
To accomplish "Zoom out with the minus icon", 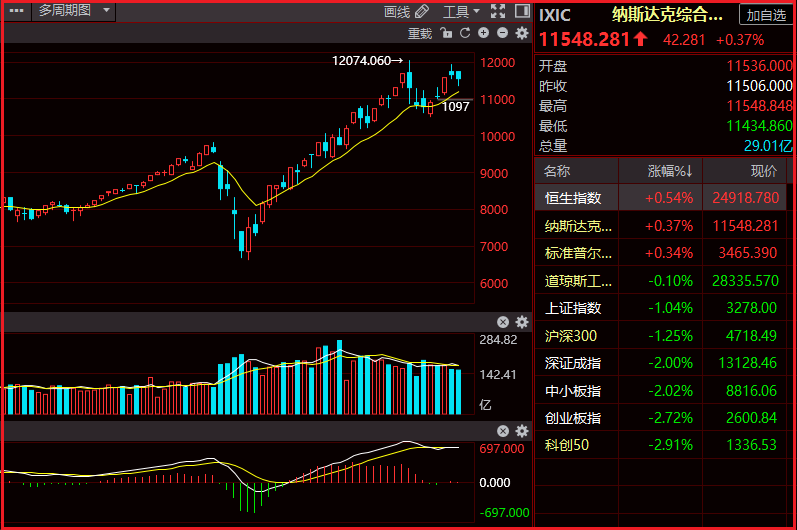I will click(501, 33).
